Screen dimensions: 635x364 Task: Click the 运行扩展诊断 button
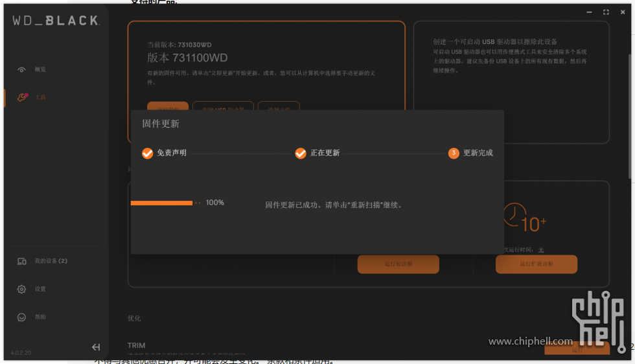coord(537,264)
